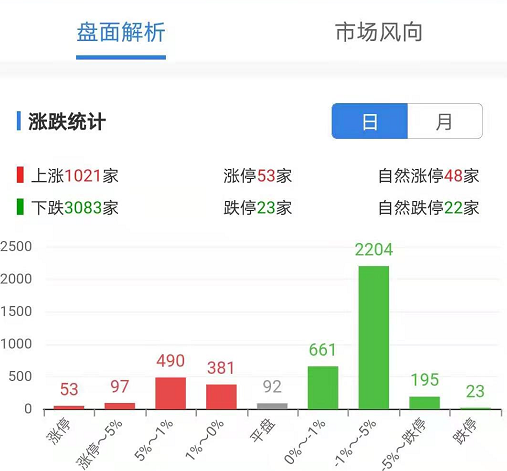The height and width of the screenshot is (471, 507).
Task: Tap the 自然涨停48家 statistic
Action: click(x=429, y=176)
